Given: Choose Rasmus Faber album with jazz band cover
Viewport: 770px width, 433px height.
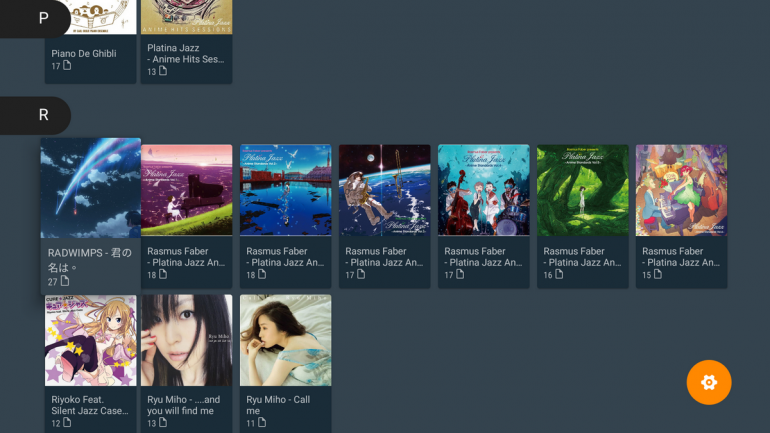Looking at the screenshot, I should tap(483, 190).
